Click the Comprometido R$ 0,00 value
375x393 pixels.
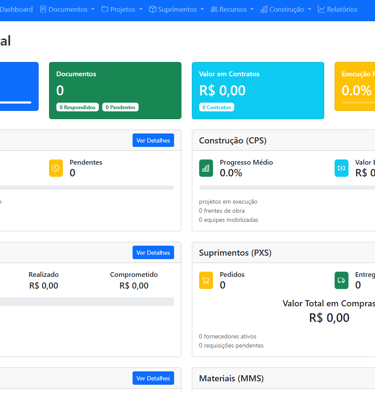[134, 286]
